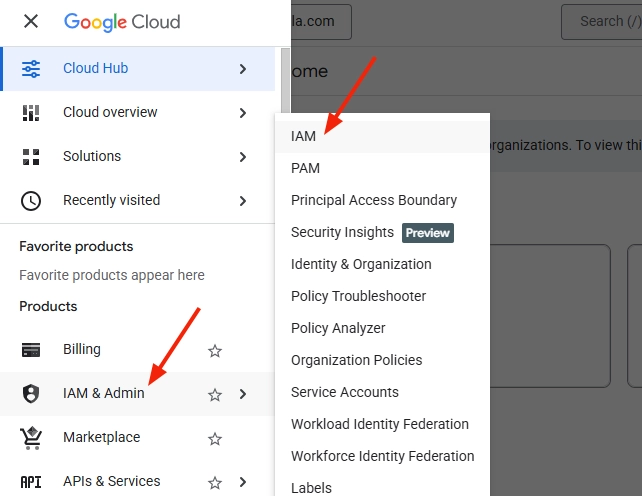Expand the Cloud overview chevron
The width and height of the screenshot is (642, 496).
click(x=243, y=113)
